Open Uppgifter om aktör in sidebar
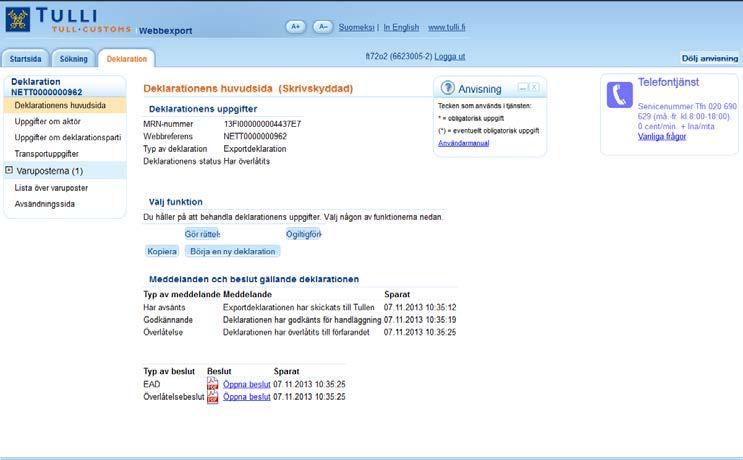The image size is (743, 460). (47, 121)
